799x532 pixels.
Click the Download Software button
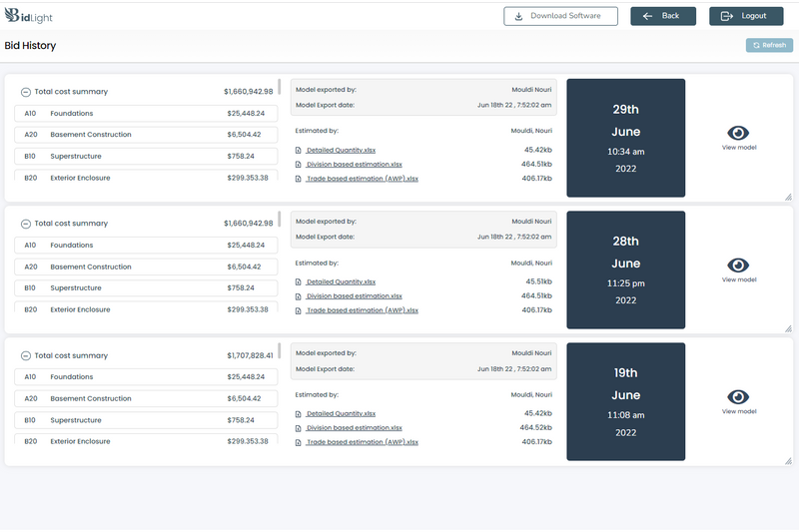click(560, 16)
